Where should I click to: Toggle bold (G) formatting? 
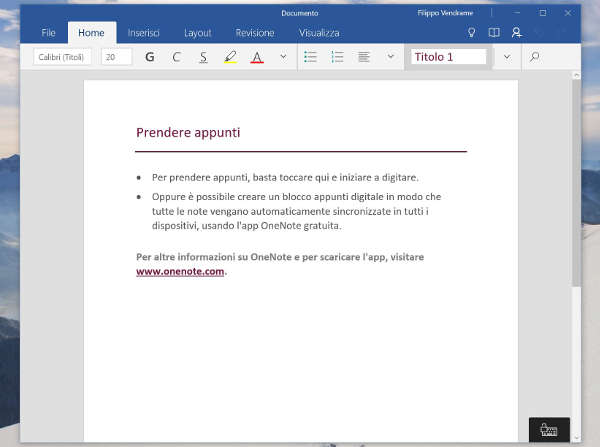tap(150, 57)
